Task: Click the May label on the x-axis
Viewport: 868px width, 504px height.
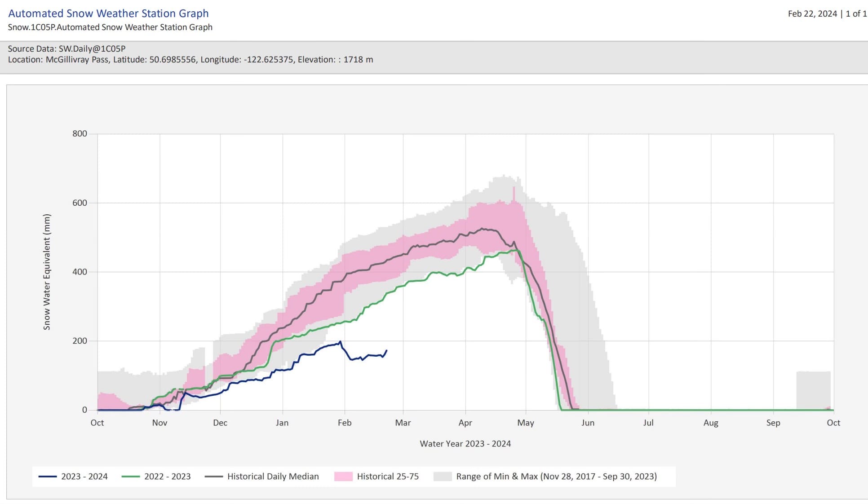Action: point(525,423)
